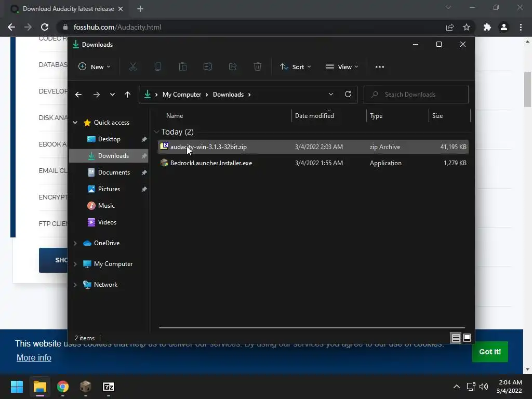The width and height of the screenshot is (532, 399).
Task: Click the BedrockLauncher.Installer.exe file icon
Action: pyautogui.click(x=164, y=163)
